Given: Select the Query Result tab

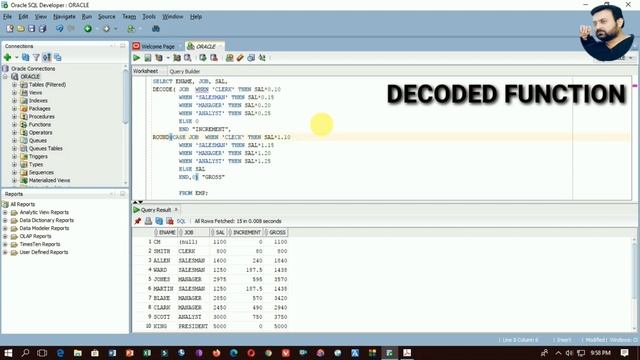Looking at the screenshot, I should click(x=156, y=210).
